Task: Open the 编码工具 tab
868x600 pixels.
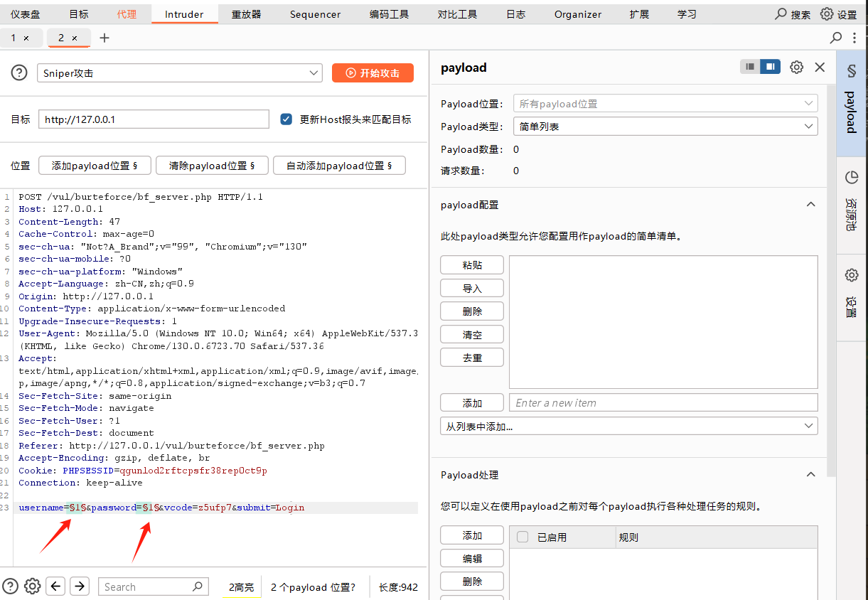Action: click(389, 14)
